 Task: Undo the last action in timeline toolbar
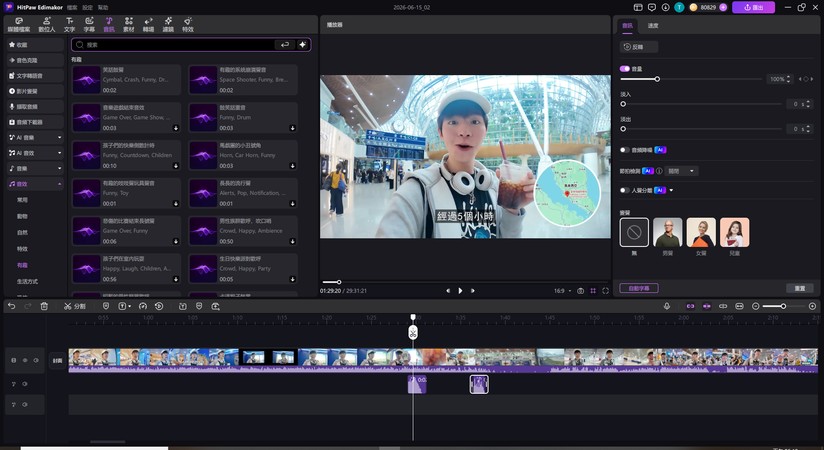tap(12, 306)
